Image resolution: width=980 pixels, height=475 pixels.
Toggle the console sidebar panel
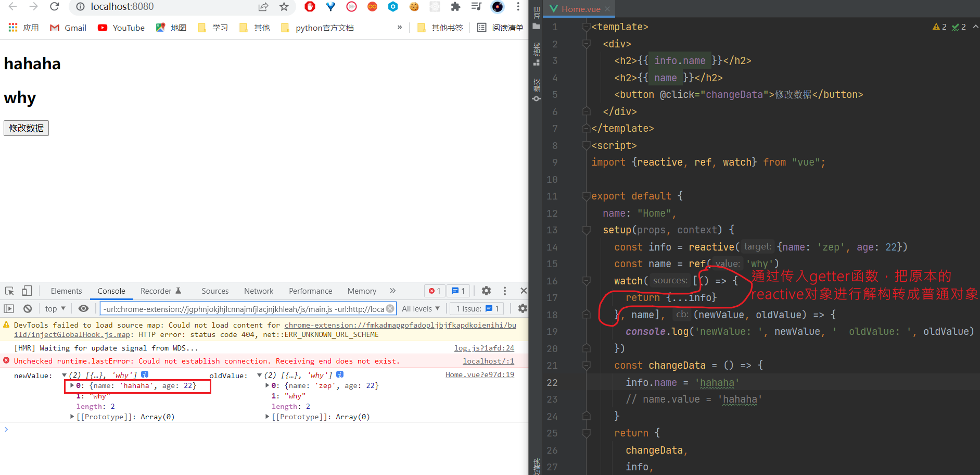[x=9, y=308]
